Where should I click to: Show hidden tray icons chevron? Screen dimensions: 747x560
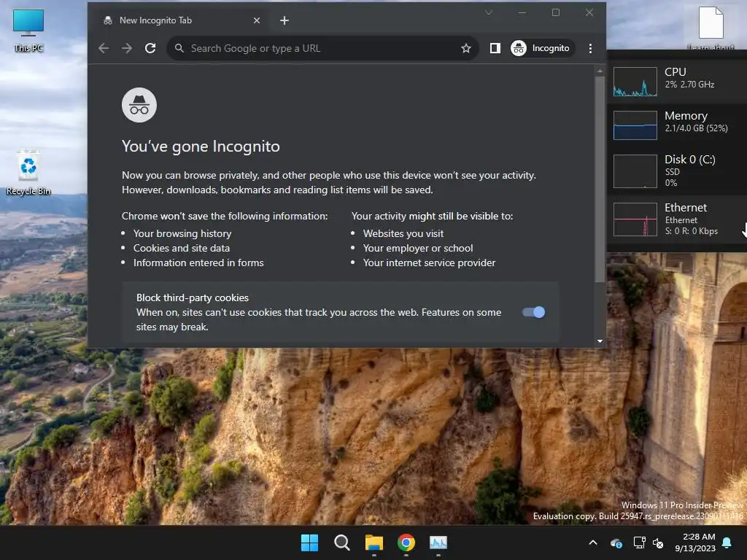[x=593, y=542]
